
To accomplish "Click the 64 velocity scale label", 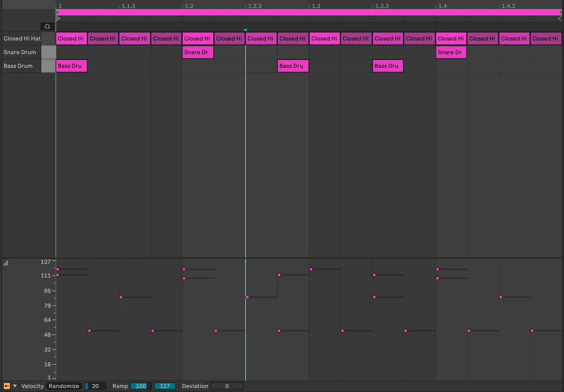I will coord(48,320).
